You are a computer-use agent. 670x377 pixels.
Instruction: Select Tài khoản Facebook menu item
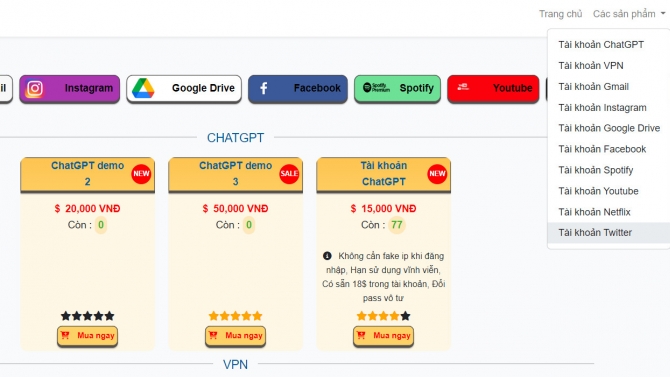tap(608, 149)
